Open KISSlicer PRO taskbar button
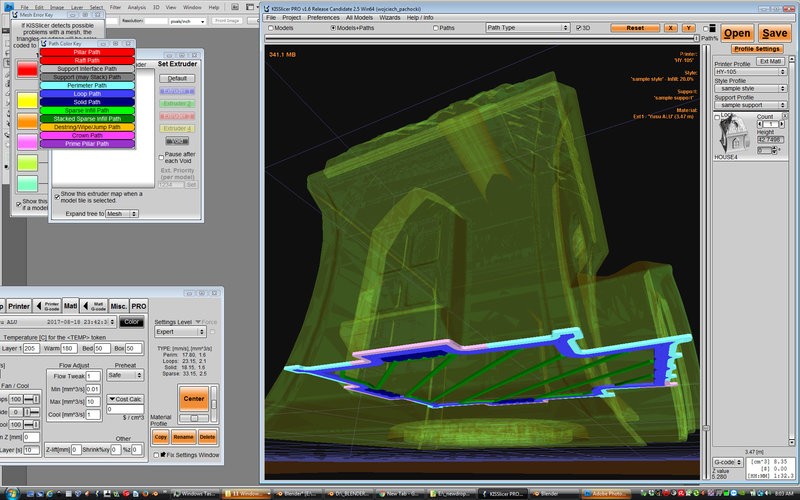Viewport: 800px width, 500px height. click(x=502, y=494)
